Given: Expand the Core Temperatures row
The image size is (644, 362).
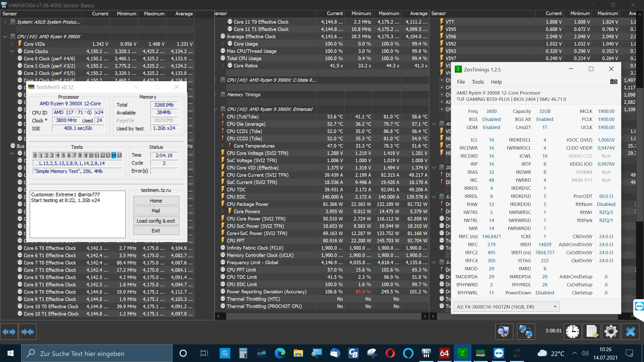Looking at the screenshot, I should pyautogui.click(x=222, y=146).
